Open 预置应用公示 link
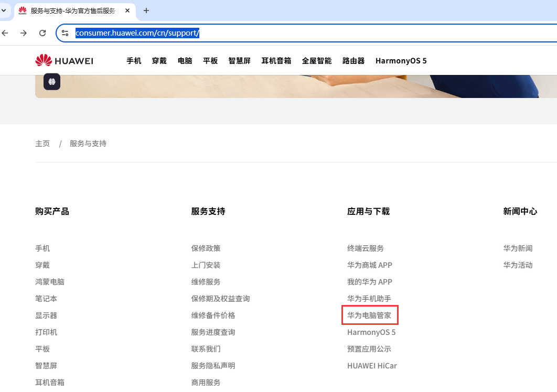This screenshot has height=392, width=557. 369,349
